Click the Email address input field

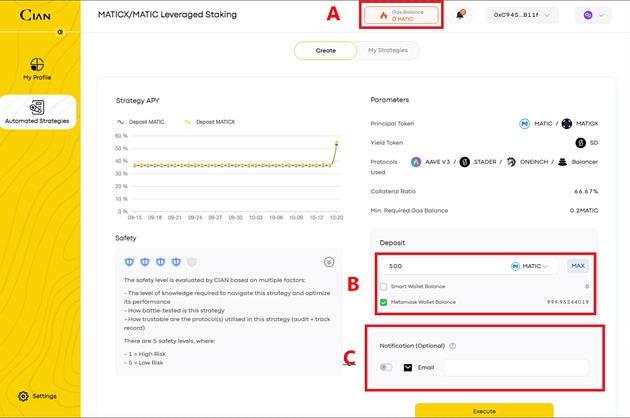point(516,368)
